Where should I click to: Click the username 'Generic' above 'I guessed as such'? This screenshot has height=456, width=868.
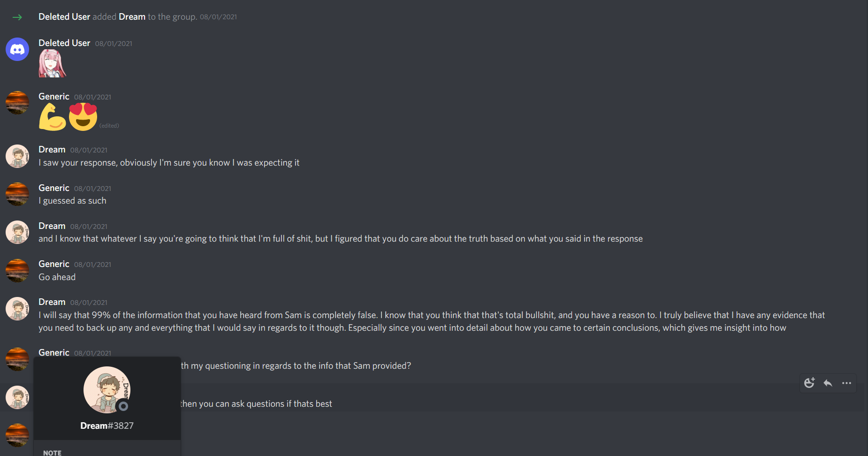click(54, 188)
